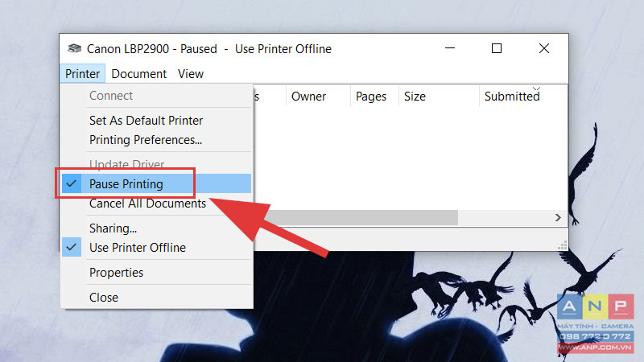Open the Printer menu

[82, 74]
